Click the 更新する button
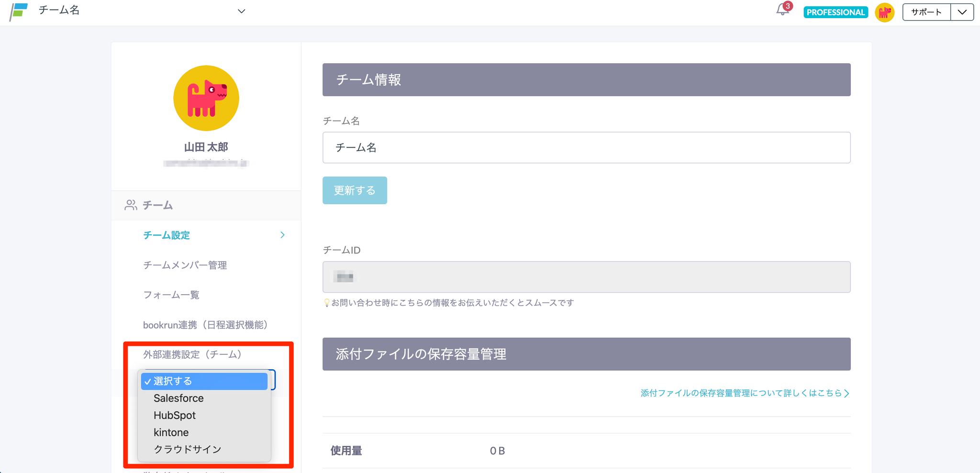Image resolution: width=980 pixels, height=473 pixels. 355,190
